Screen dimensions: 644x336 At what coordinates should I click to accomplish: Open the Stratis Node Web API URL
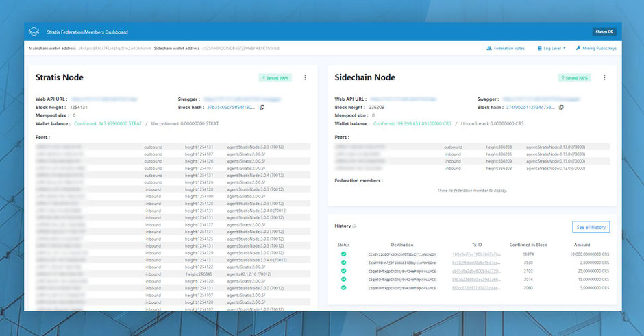(x=104, y=99)
